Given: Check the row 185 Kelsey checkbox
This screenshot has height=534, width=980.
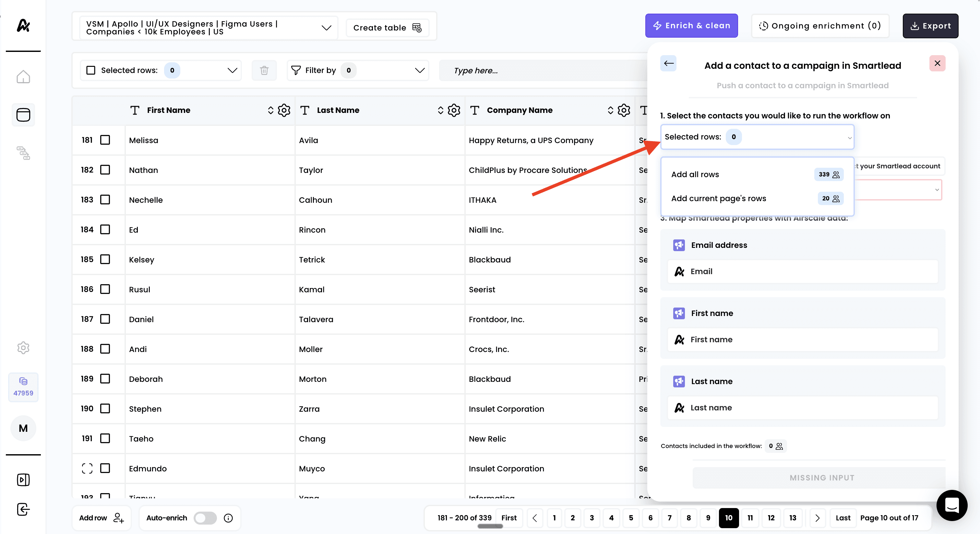Looking at the screenshot, I should click(105, 260).
